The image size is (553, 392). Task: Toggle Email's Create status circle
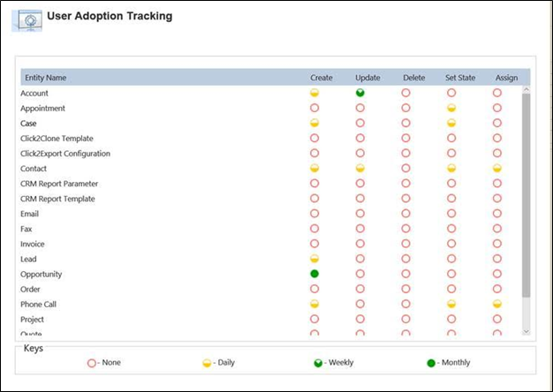pyautogui.click(x=314, y=214)
